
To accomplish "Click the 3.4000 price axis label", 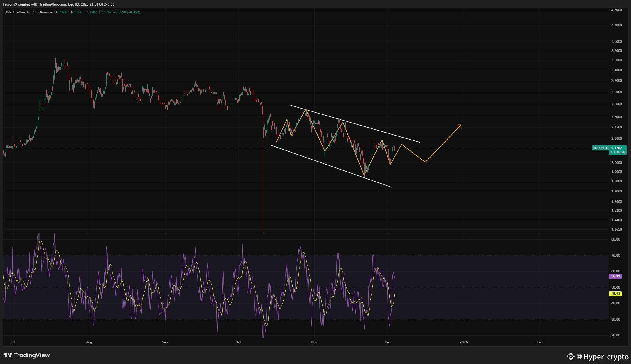I will (x=616, y=70).
